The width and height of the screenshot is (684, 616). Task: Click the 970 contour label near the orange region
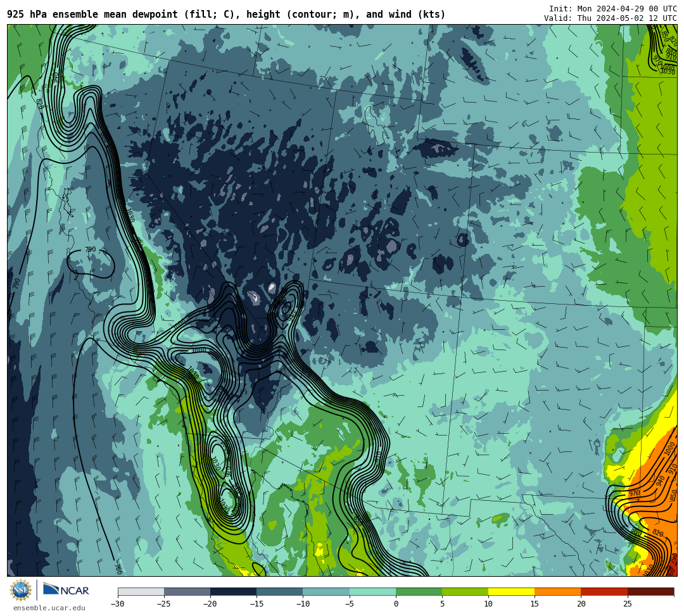point(634,493)
